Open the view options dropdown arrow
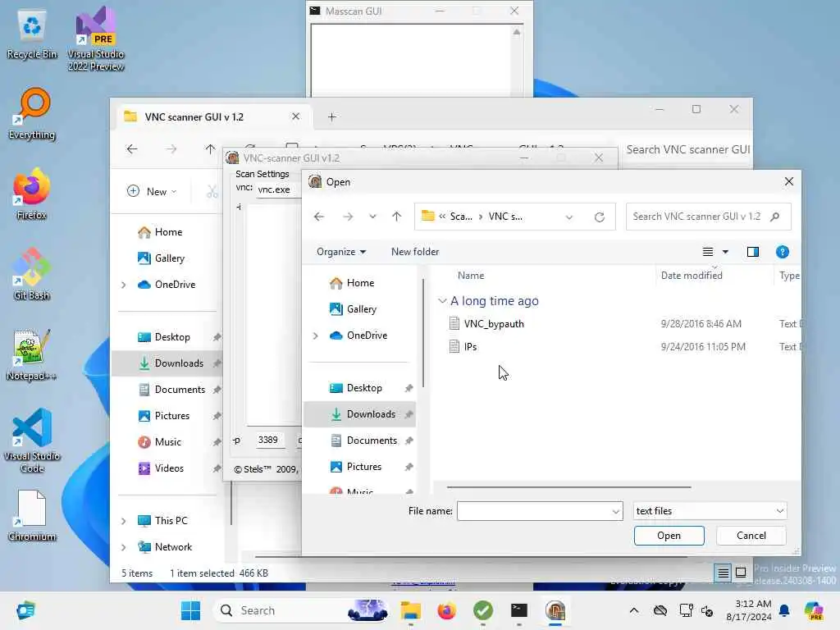This screenshot has height=630, width=840. (x=725, y=252)
